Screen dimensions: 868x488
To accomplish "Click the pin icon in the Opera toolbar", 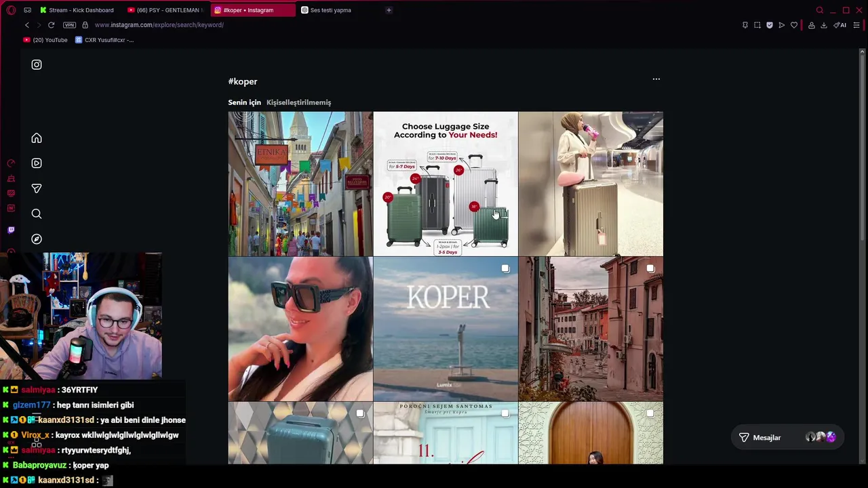I will (x=745, y=25).
